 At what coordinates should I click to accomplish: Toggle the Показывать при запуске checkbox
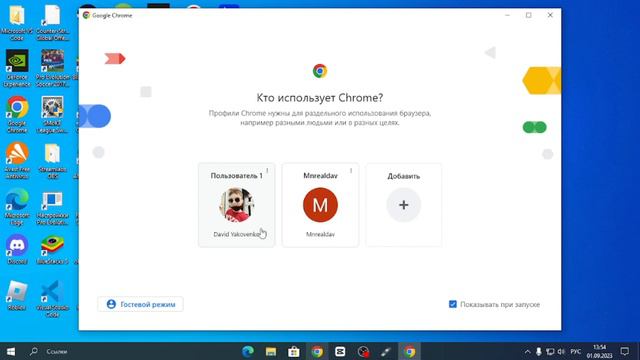[453, 304]
